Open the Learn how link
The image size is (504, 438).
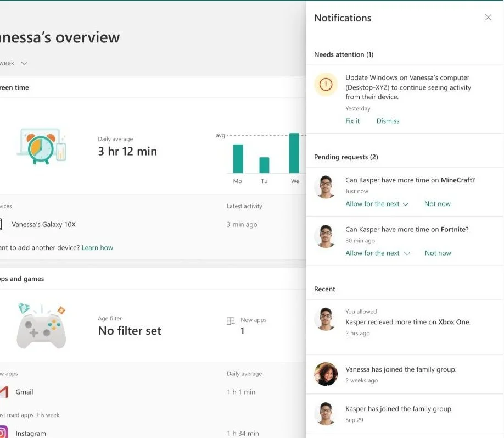(97, 247)
